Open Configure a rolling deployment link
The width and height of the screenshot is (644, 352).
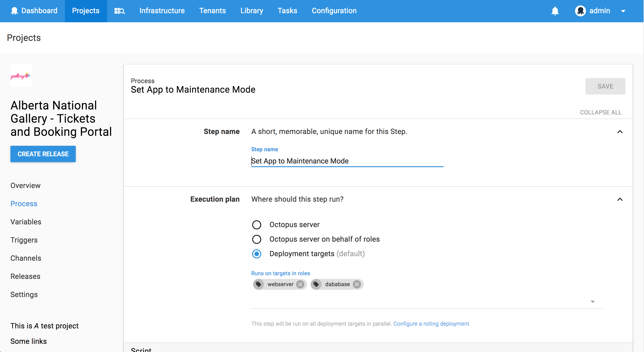click(x=431, y=324)
